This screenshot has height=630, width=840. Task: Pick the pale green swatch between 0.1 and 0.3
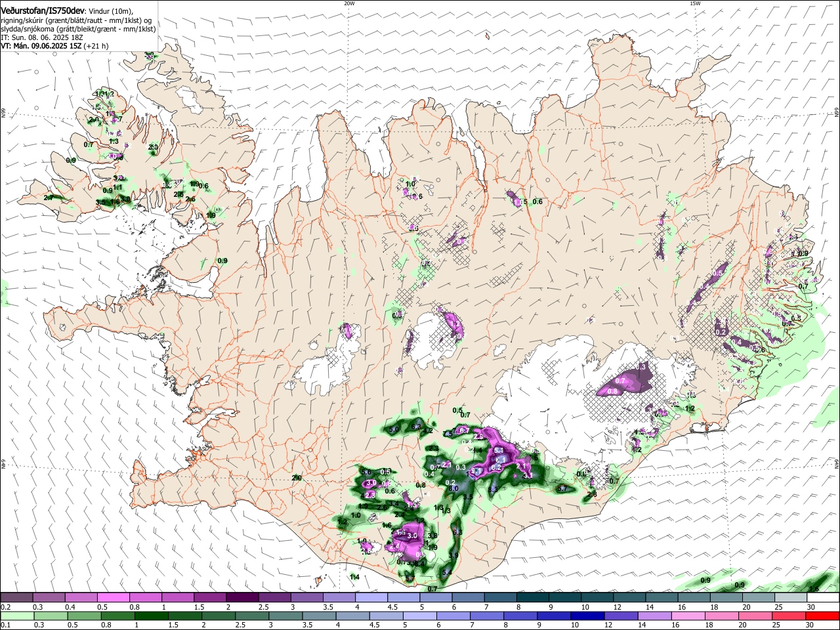pyautogui.click(x=16, y=616)
